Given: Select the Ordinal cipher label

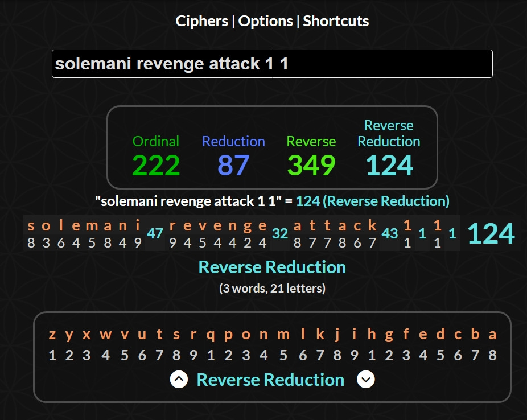Looking at the screenshot, I should coord(156,142).
